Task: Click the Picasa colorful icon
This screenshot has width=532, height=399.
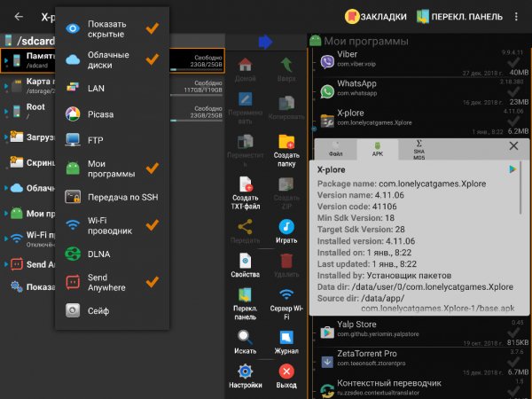Action: point(73,114)
